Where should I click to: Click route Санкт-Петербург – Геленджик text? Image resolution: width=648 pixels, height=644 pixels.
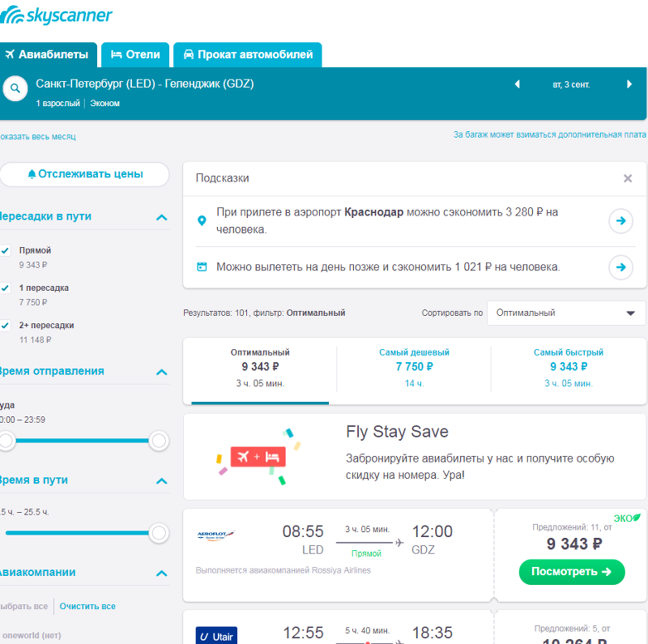point(145,83)
